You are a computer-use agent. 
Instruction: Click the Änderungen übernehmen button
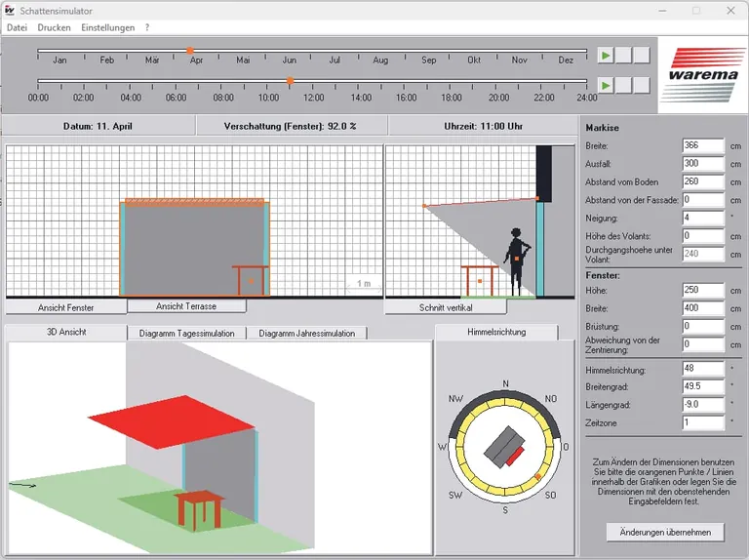(665, 532)
